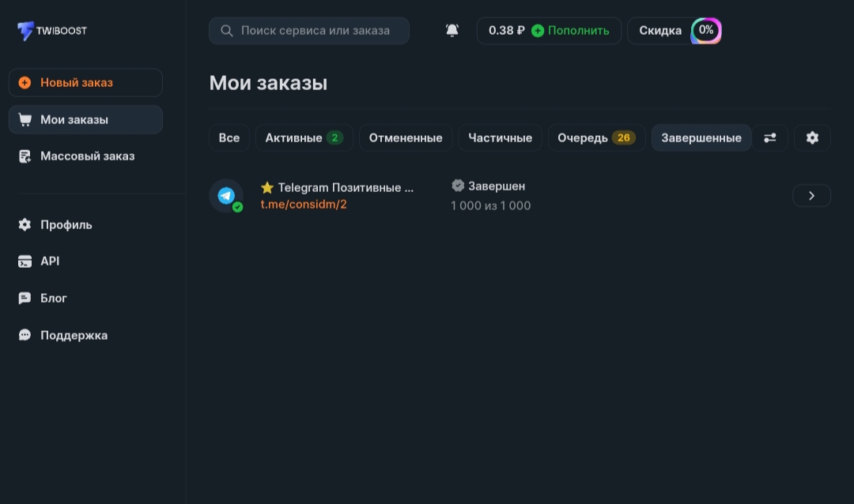Go to Массовый заказ page
Screen dimensions: 854x504
point(87,156)
